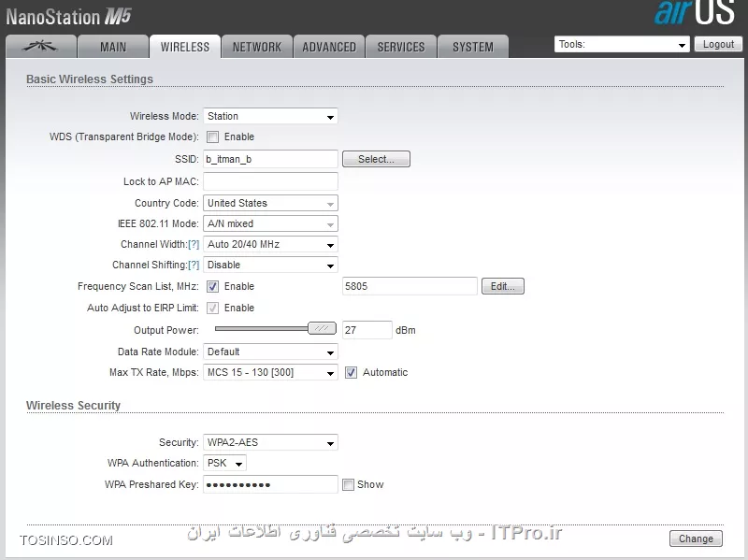The width and height of the screenshot is (748, 560).
Task: Check the Show key checkbox
Action: 348,484
